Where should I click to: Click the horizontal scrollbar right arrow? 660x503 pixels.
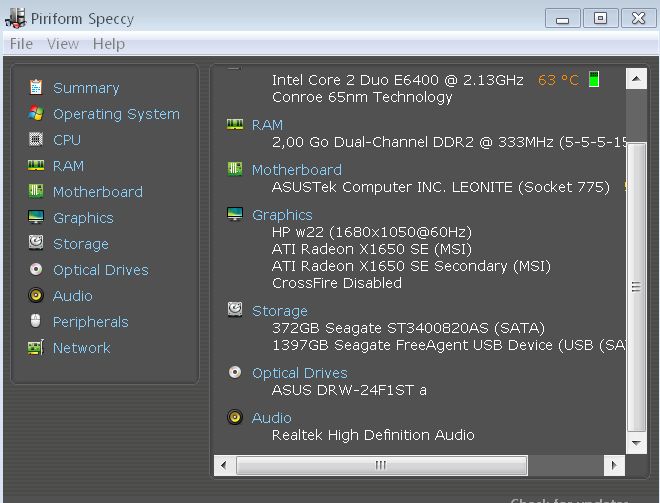coord(613,465)
